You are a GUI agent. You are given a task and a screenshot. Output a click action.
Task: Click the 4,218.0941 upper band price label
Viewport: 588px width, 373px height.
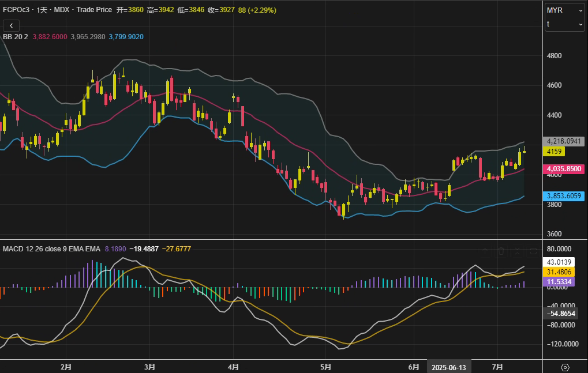(x=564, y=141)
